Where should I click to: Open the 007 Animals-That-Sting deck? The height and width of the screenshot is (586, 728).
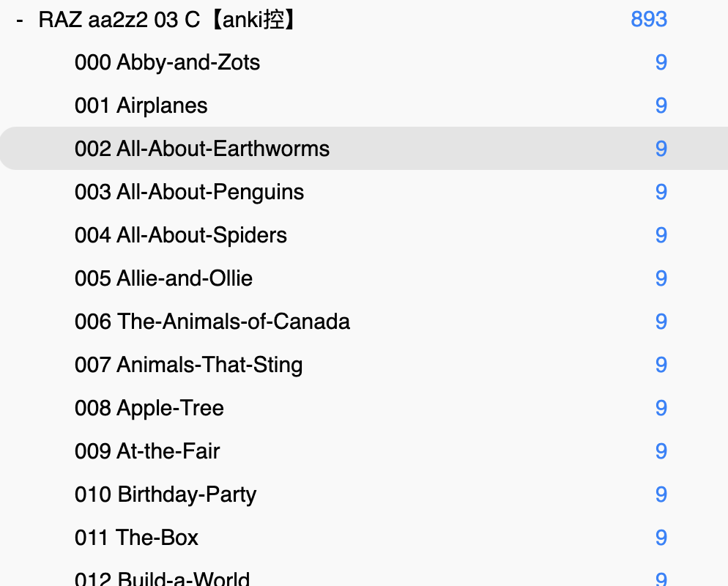[188, 365]
